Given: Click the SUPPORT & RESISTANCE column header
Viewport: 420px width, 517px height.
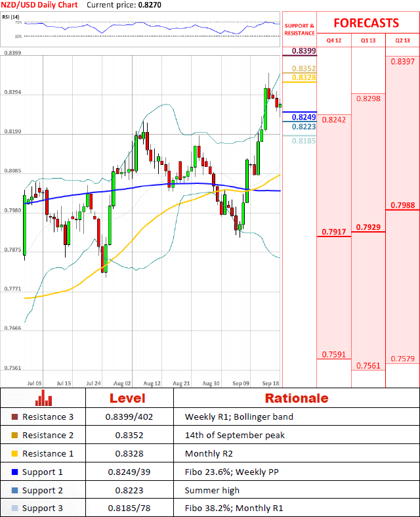Looking at the screenshot, I should 299,30.
